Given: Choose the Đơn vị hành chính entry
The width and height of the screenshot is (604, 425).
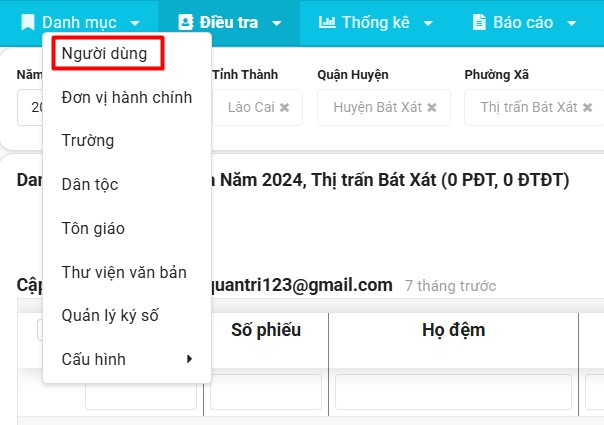Looking at the screenshot, I should (x=126, y=98).
